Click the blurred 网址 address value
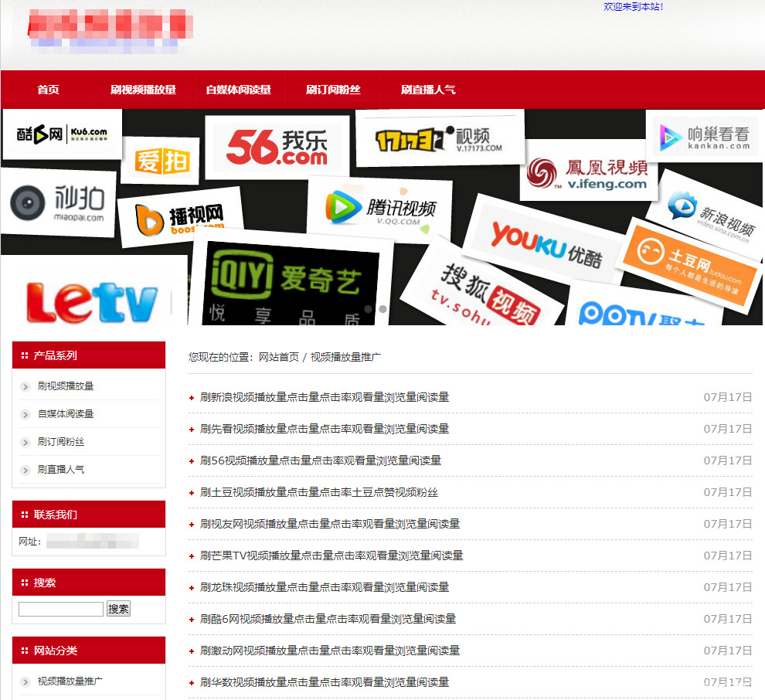765x700 pixels. pyautogui.click(x=93, y=541)
